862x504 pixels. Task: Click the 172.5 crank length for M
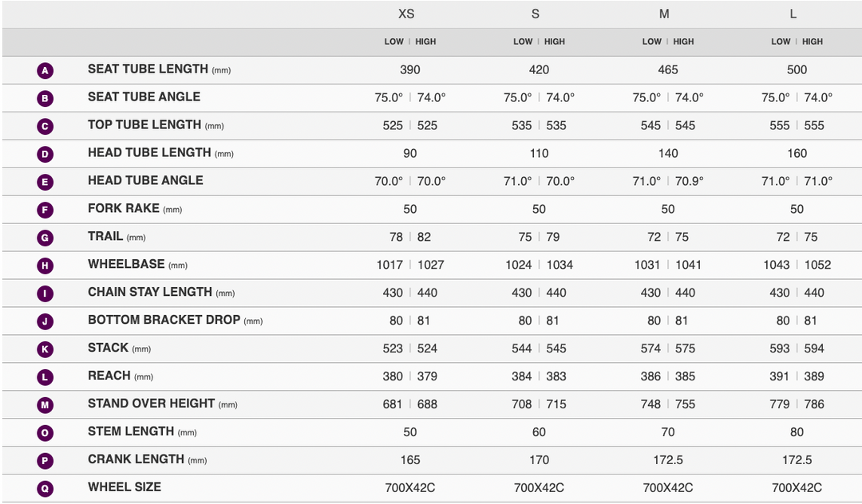668,460
